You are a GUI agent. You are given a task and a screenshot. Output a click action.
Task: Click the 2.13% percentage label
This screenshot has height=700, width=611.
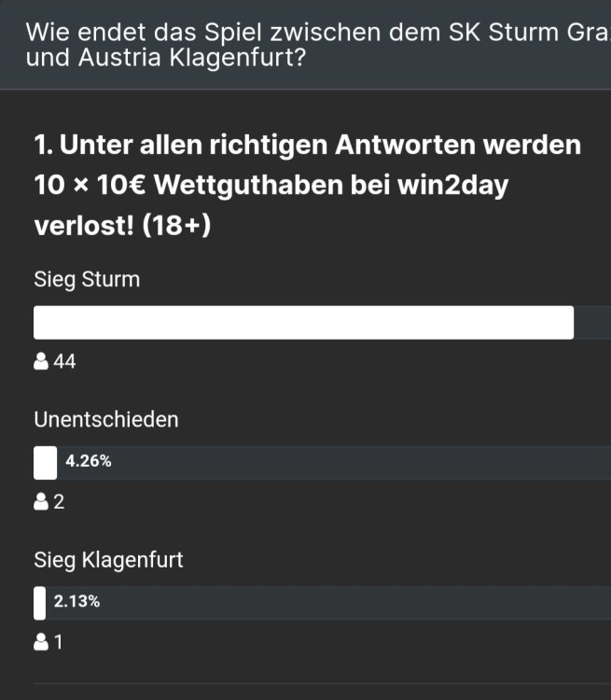coord(76,602)
